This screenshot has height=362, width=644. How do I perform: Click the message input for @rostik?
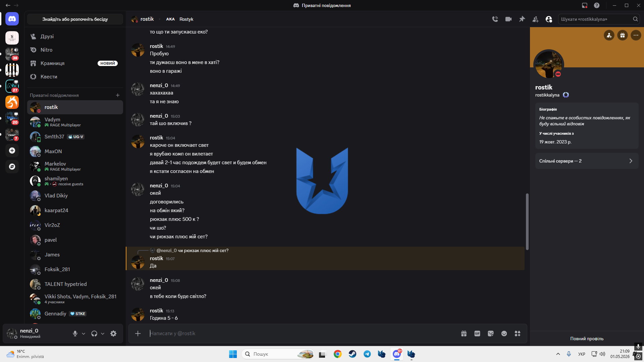[302, 334]
